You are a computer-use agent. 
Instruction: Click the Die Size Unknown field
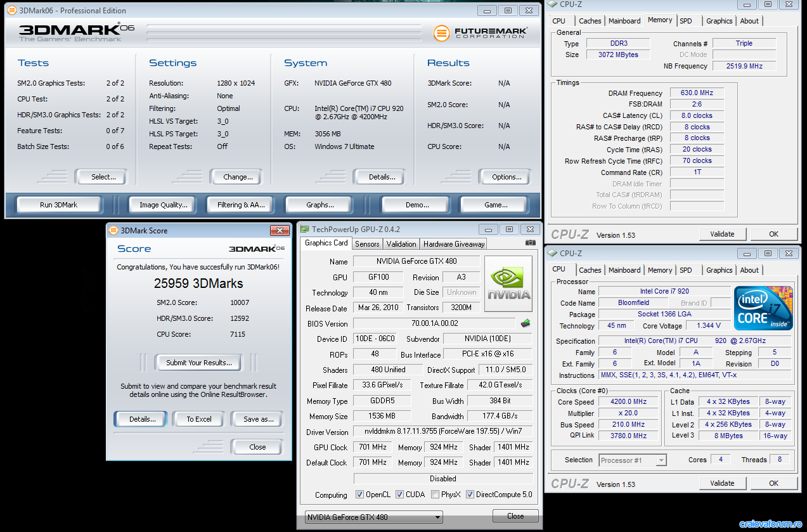(x=462, y=292)
